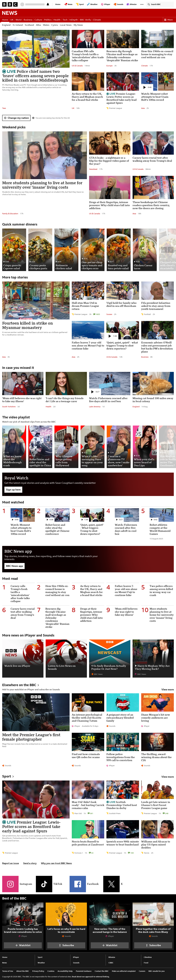
Task: Open the Canadian PM Trump tariffs story
Action: (88, 56)
